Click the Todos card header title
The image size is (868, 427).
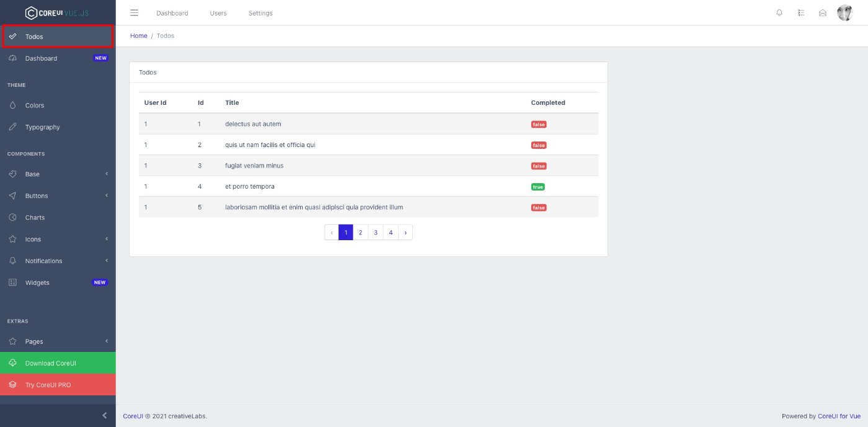pyautogui.click(x=148, y=73)
